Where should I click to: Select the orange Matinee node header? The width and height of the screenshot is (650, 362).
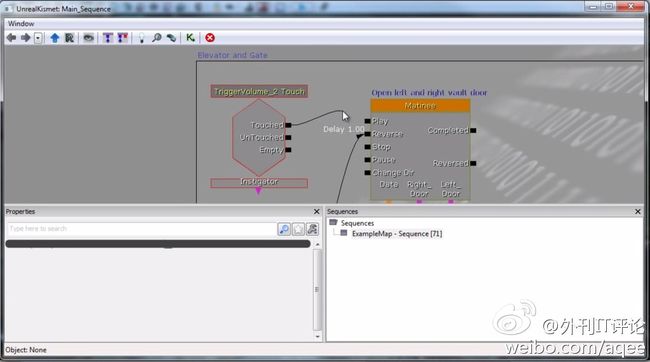point(420,106)
